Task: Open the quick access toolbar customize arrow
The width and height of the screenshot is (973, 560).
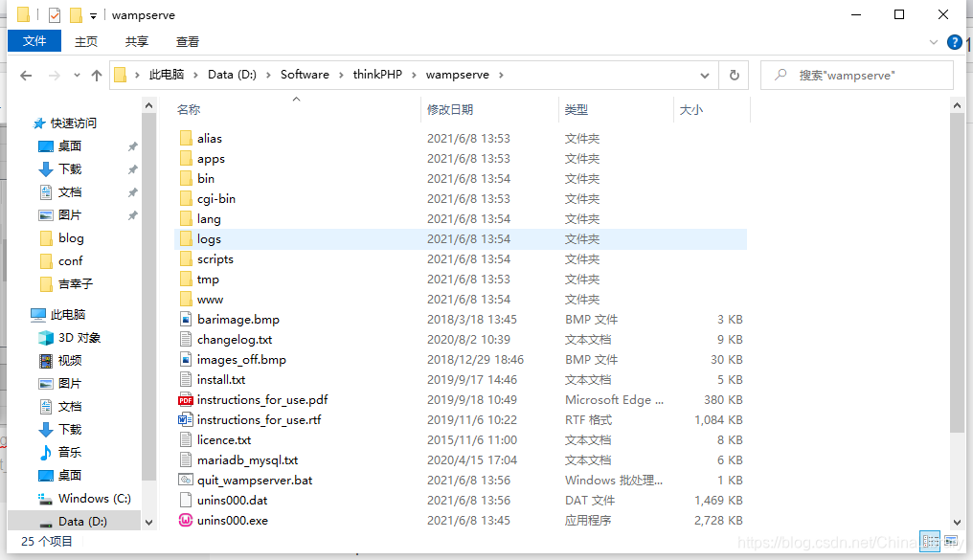Action: (93, 16)
